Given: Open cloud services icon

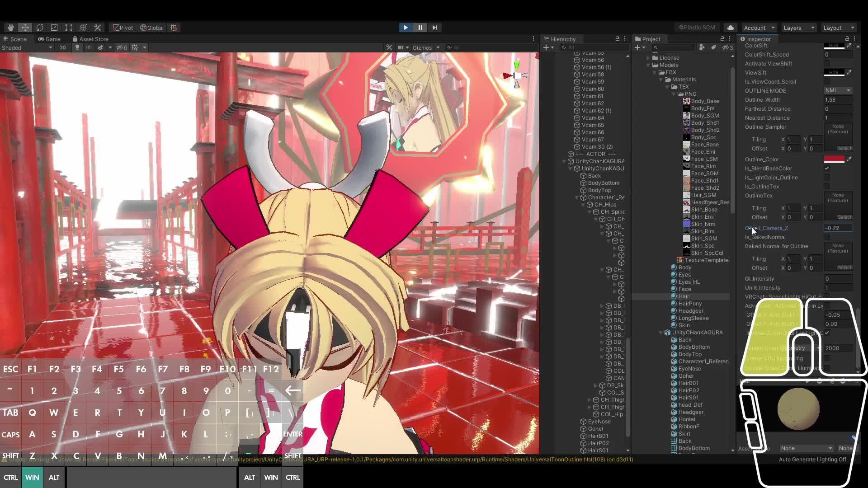Looking at the screenshot, I should tap(730, 28).
